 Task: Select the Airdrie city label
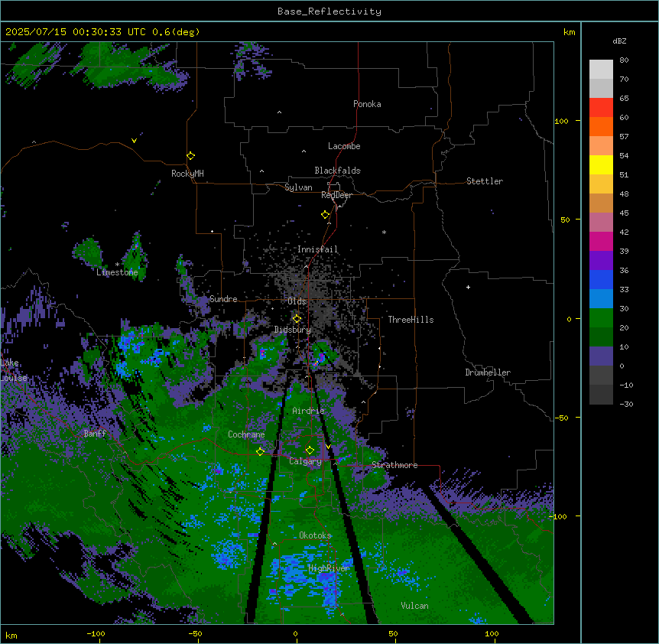click(309, 411)
